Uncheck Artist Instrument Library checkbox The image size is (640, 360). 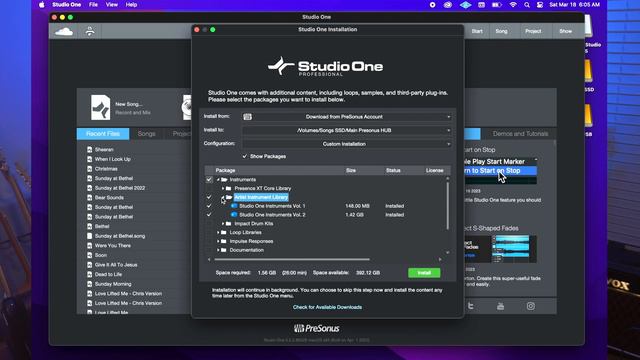pyautogui.click(x=209, y=197)
